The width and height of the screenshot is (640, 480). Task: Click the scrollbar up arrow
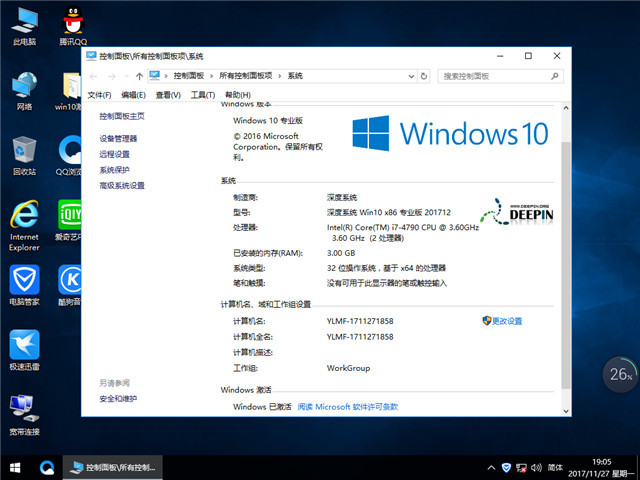[x=566, y=108]
